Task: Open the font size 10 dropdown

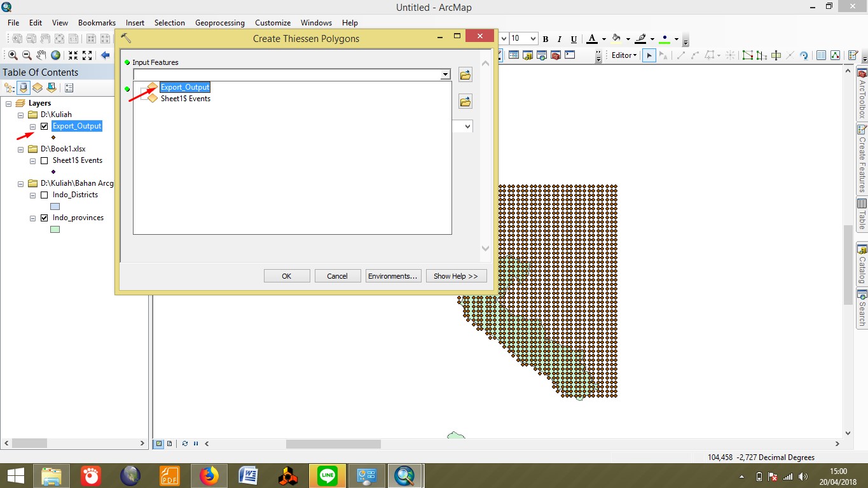Action: point(533,39)
